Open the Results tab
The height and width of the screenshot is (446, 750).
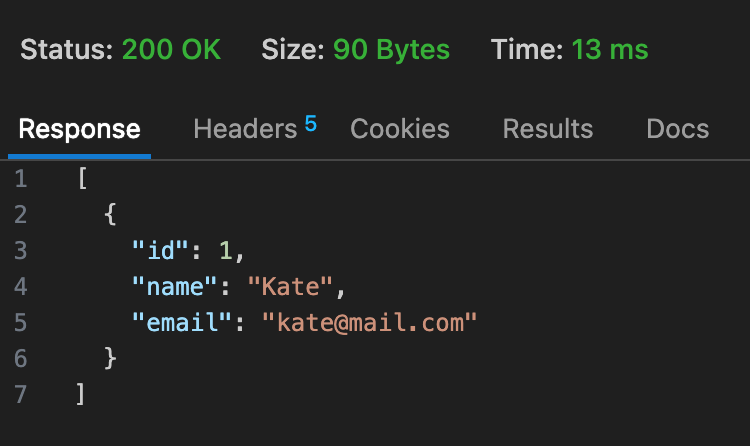click(x=548, y=129)
